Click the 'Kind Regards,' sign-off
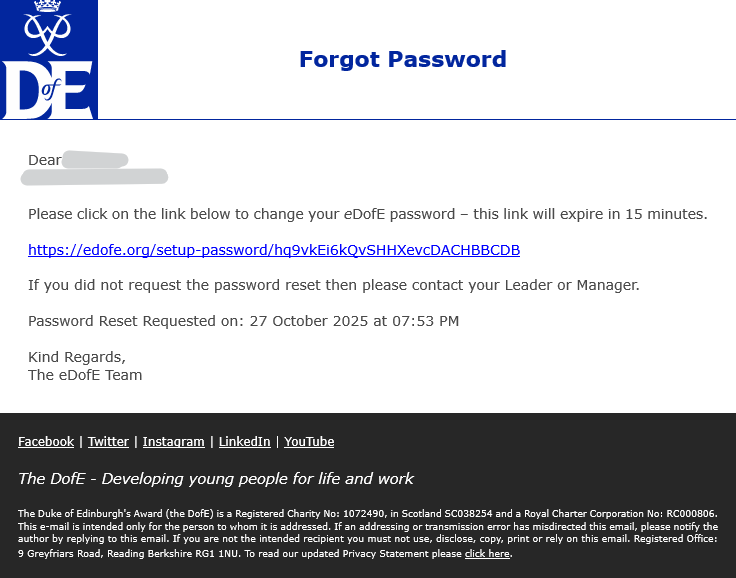 [77, 357]
